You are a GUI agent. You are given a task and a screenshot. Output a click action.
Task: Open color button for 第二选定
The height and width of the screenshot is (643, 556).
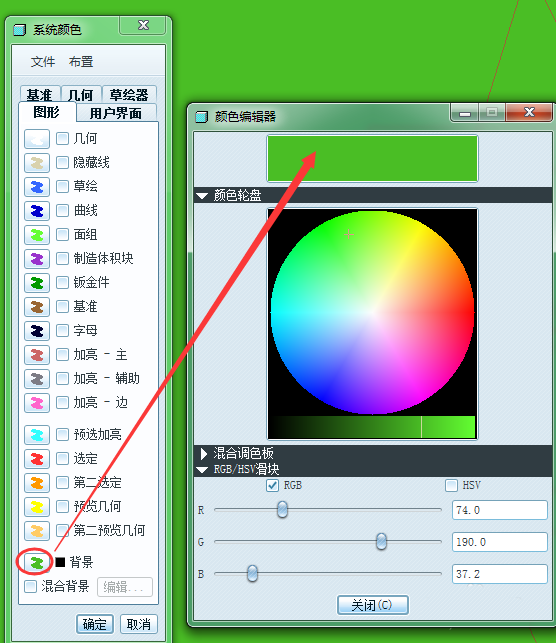click(37, 483)
